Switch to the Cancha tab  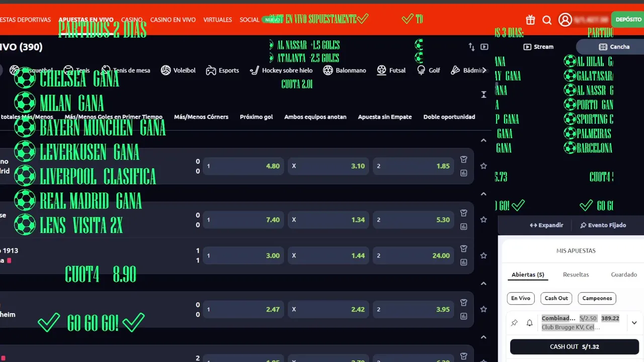(x=614, y=47)
